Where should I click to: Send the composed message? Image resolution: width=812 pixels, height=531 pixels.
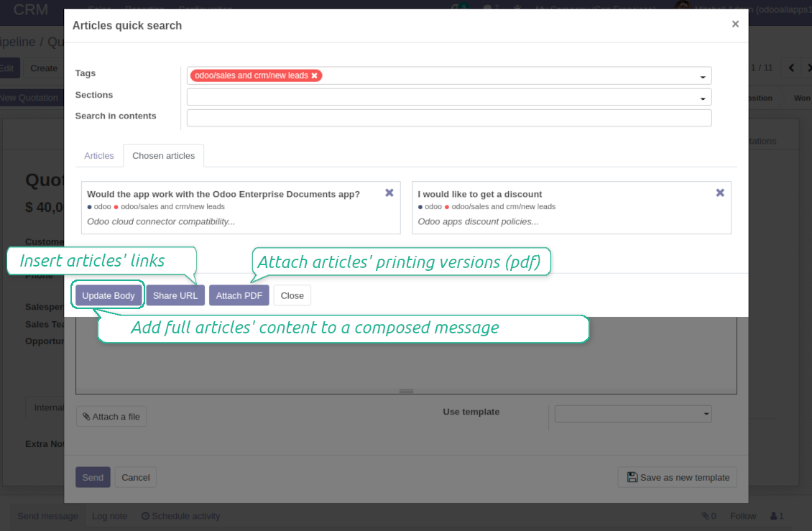coord(93,477)
